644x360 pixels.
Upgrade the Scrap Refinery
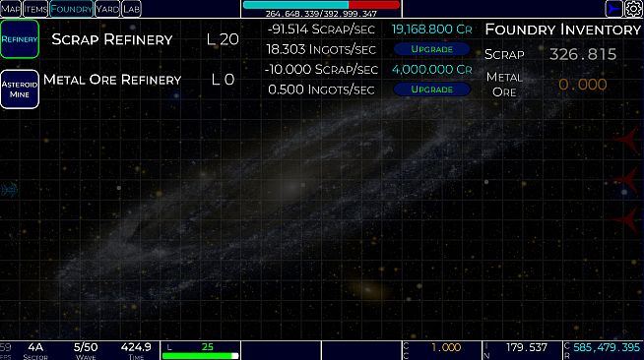431,49
